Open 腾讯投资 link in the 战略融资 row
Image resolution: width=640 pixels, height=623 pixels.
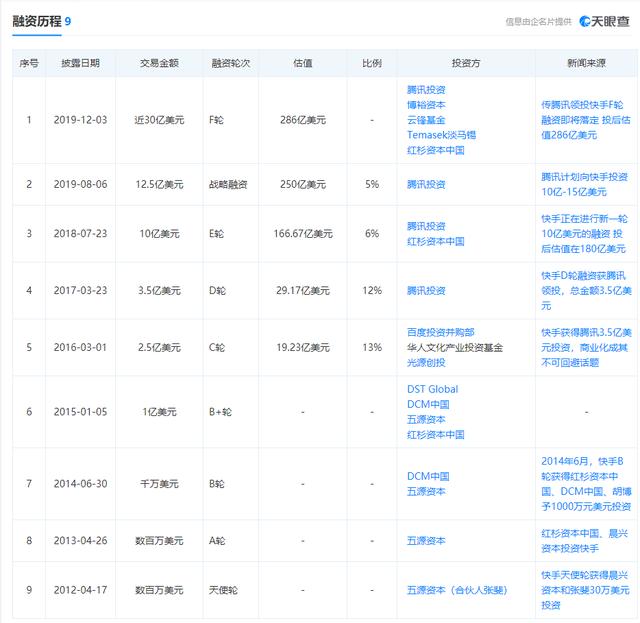click(426, 185)
